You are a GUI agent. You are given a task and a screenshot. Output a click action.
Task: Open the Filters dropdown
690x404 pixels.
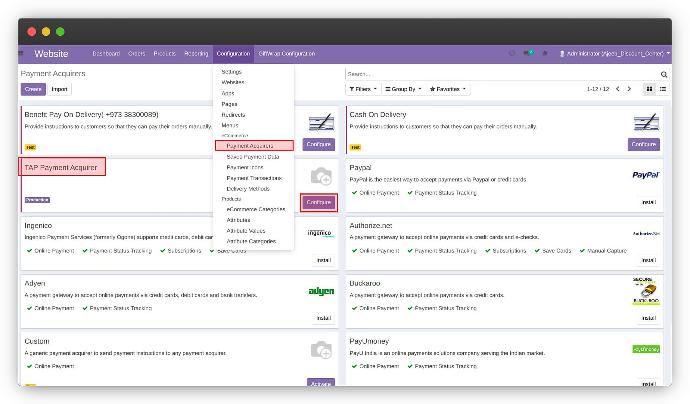[x=362, y=89]
